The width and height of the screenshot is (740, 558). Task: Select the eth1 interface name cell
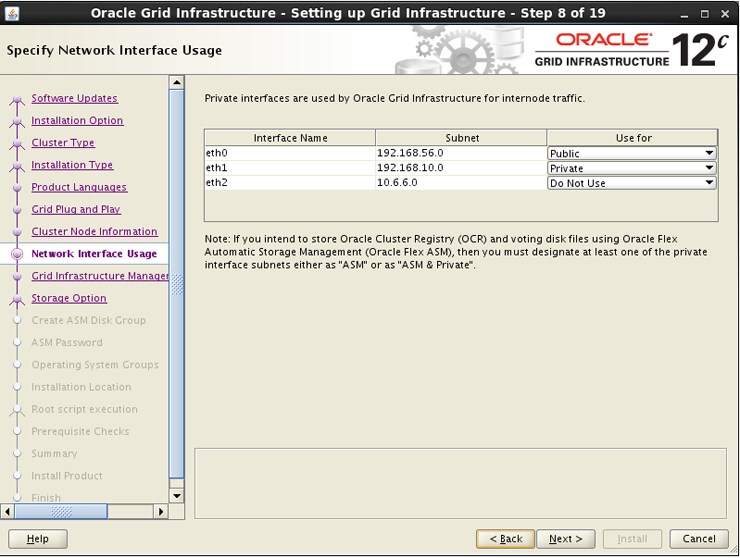[x=290, y=168]
